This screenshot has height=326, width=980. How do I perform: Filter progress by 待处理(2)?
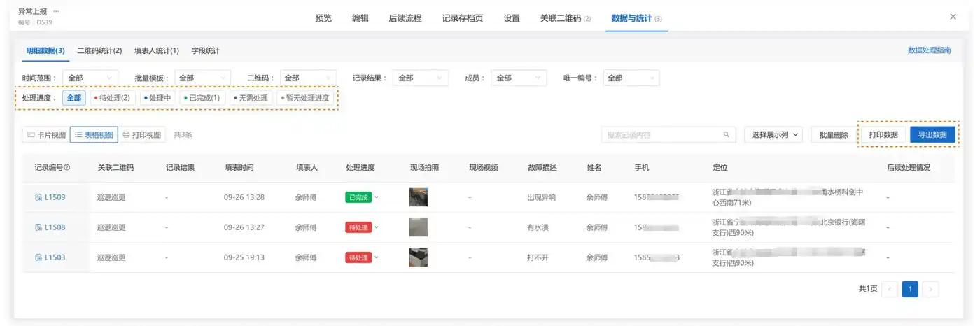click(112, 98)
